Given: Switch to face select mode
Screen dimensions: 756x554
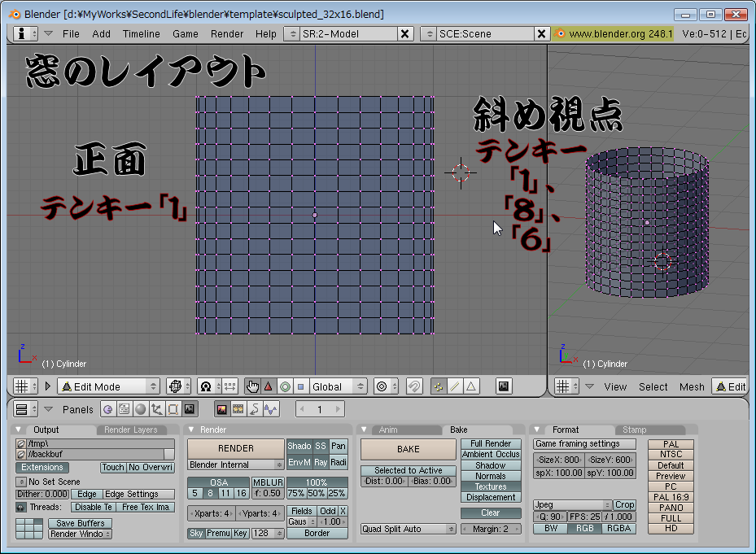Looking at the screenshot, I should tap(471, 386).
